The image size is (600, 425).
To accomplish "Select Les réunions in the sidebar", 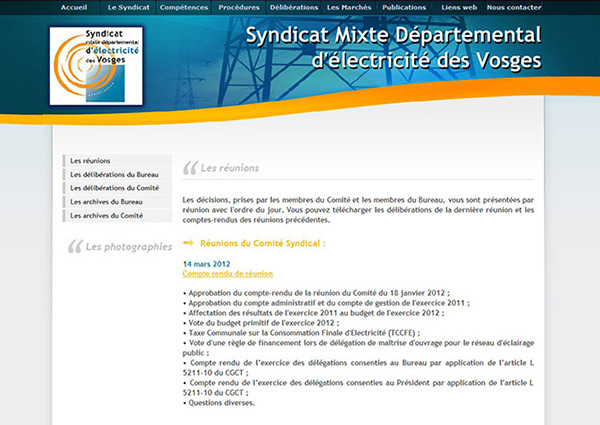I will (117, 161).
